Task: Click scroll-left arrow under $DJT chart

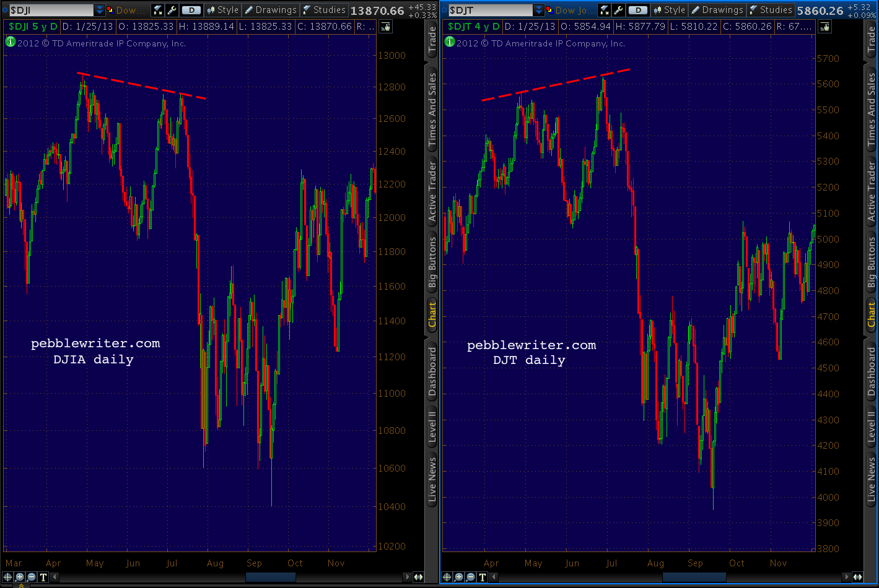Action: click(x=494, y=577)
